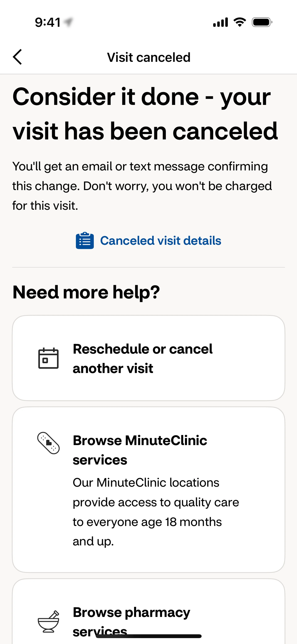Tap the MinuteClinic locations description text
Image resolution: width=297 pixels, height=644 pixels.
[x=155, y=512]
